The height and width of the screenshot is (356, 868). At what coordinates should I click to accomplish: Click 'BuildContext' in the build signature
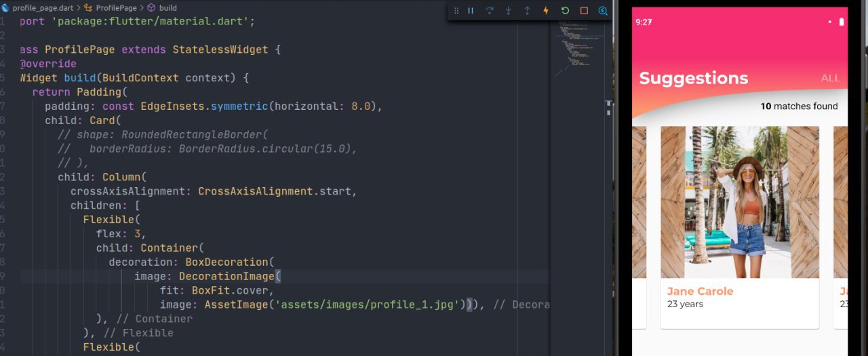(140, 78)
